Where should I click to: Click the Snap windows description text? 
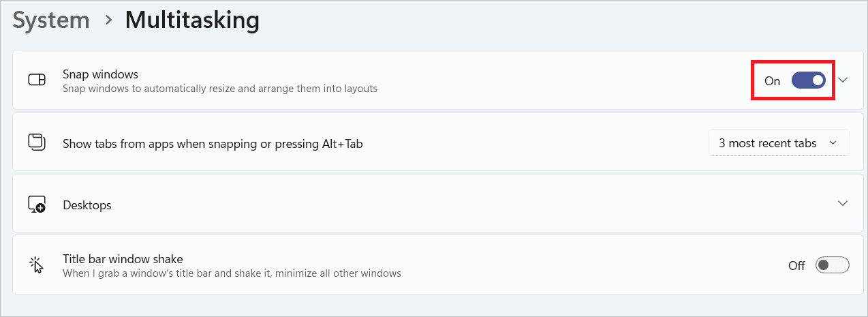[219, 89]
